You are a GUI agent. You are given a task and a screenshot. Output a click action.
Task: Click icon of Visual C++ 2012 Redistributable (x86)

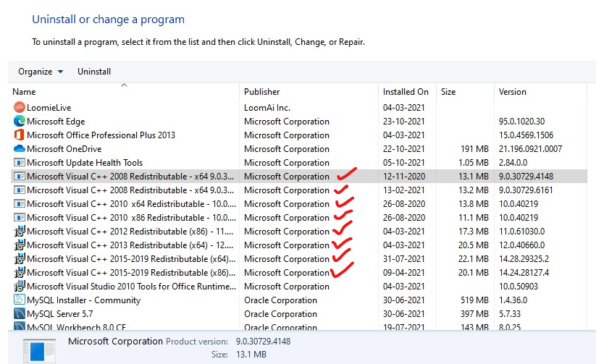(20, 231)
